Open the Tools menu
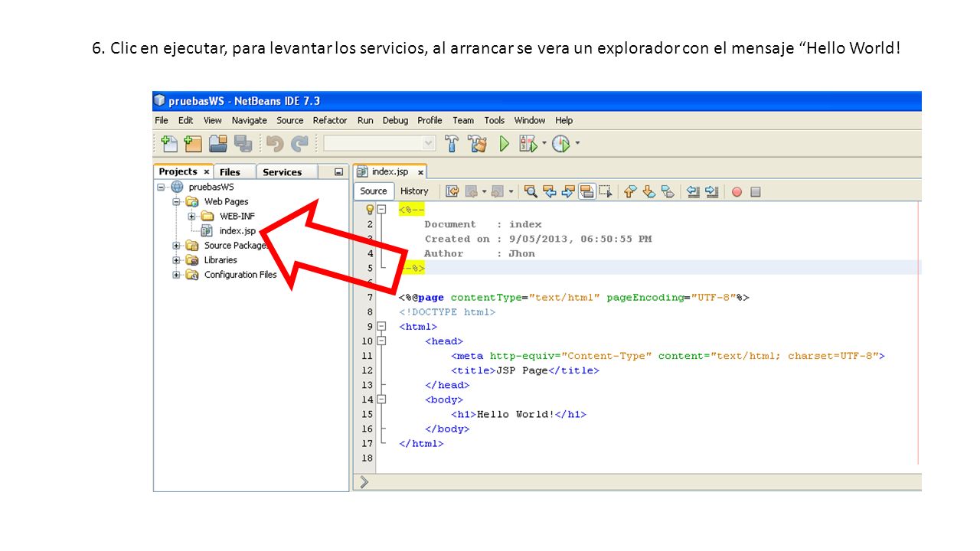 (495, 120)
